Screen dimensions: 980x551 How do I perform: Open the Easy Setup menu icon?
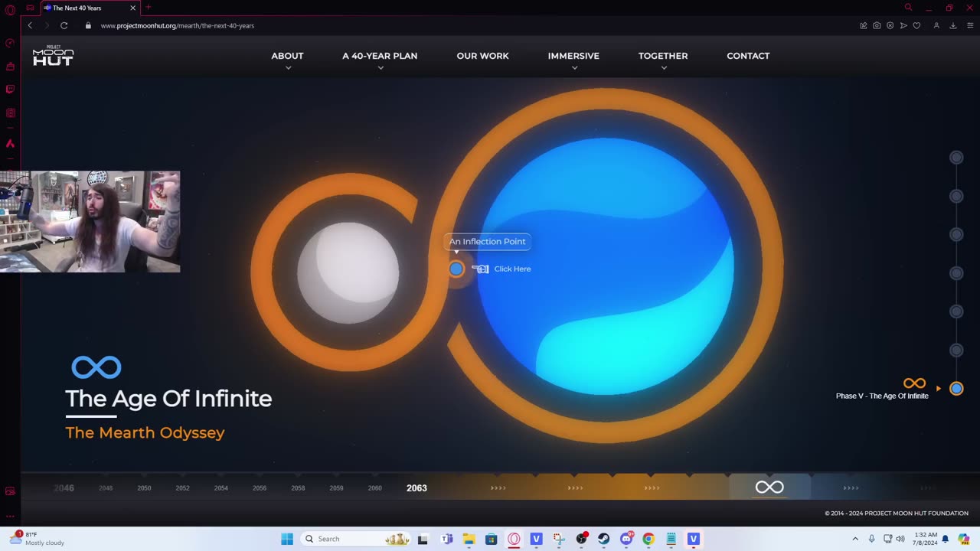coord(969,25)
